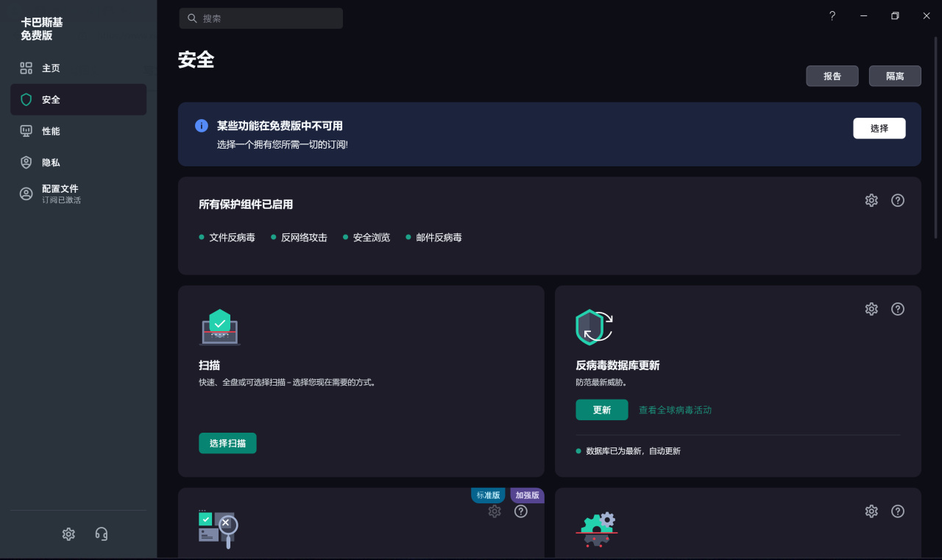Click the 标准版 badge
942x560 pixels.
pyautogui.click(x=488, y=495)
